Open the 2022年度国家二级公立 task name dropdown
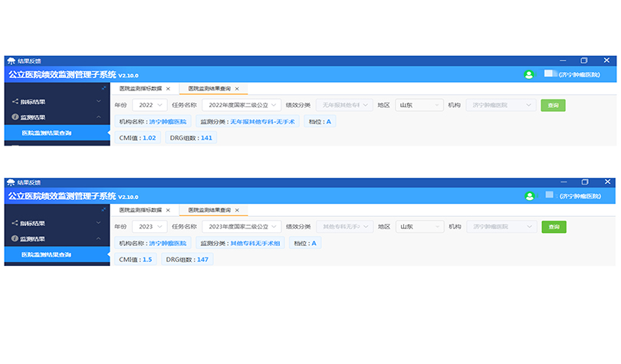 [242, 105]
